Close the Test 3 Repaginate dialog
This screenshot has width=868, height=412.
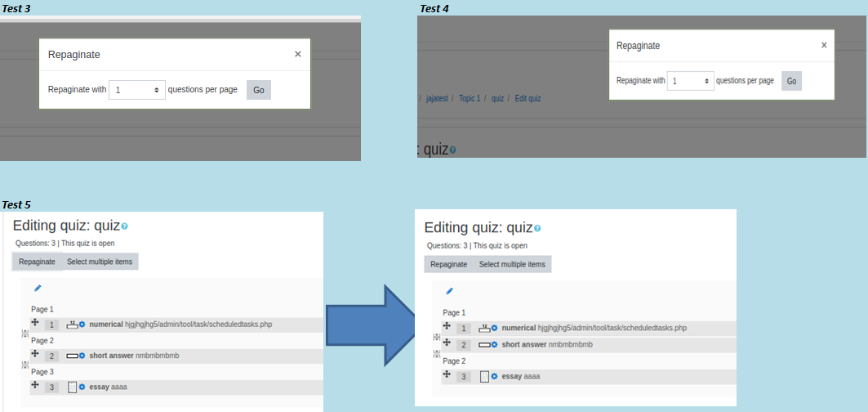[298, 54]
